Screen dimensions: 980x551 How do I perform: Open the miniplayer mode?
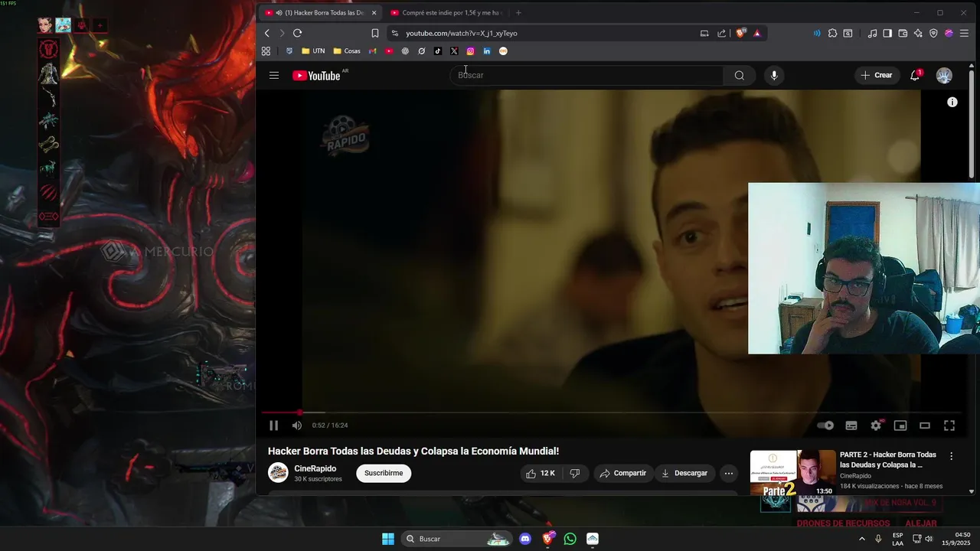[x=900, y=425]
